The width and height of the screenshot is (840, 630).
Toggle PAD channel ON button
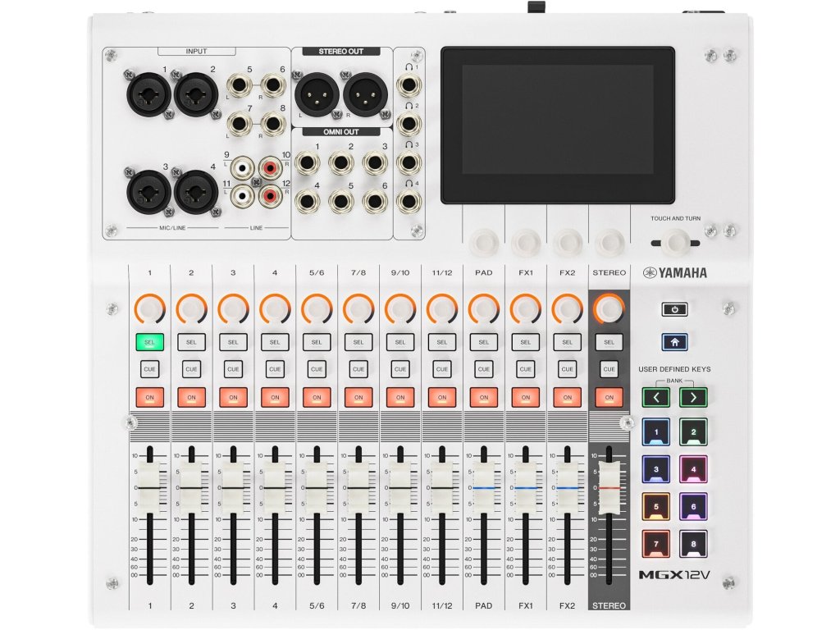484,398
